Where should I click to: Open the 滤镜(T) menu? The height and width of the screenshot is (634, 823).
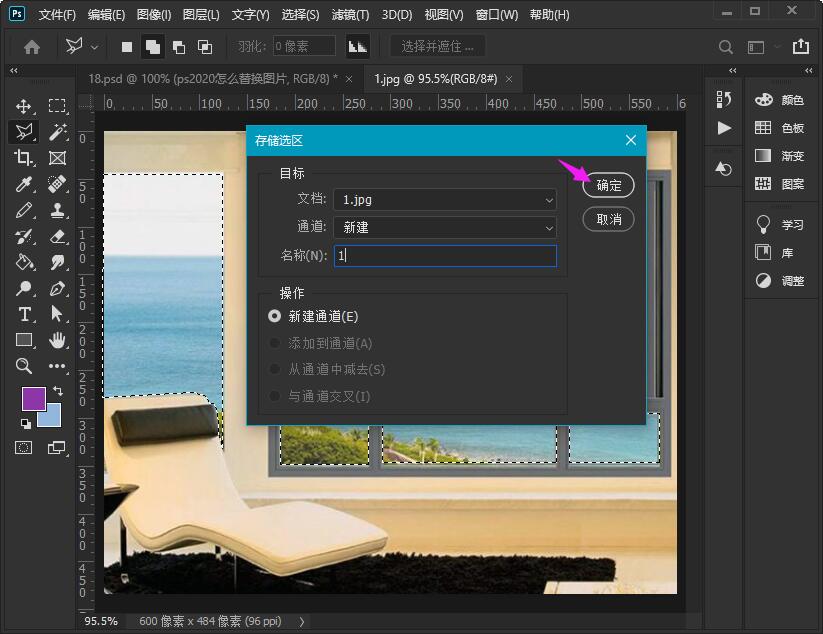(350, 15)
